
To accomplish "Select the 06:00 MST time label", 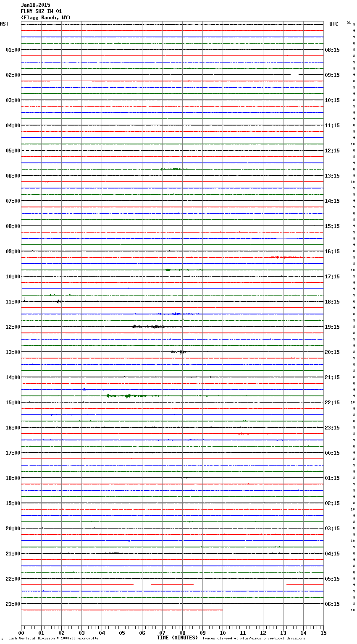I will click(x=13, y=176).
